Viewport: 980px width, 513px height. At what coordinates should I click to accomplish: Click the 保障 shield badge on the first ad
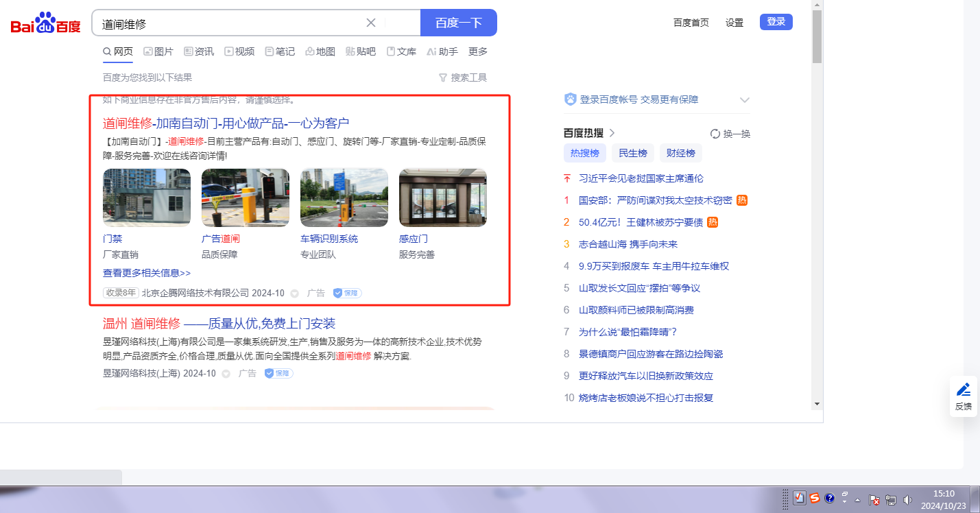click(347, 293)
